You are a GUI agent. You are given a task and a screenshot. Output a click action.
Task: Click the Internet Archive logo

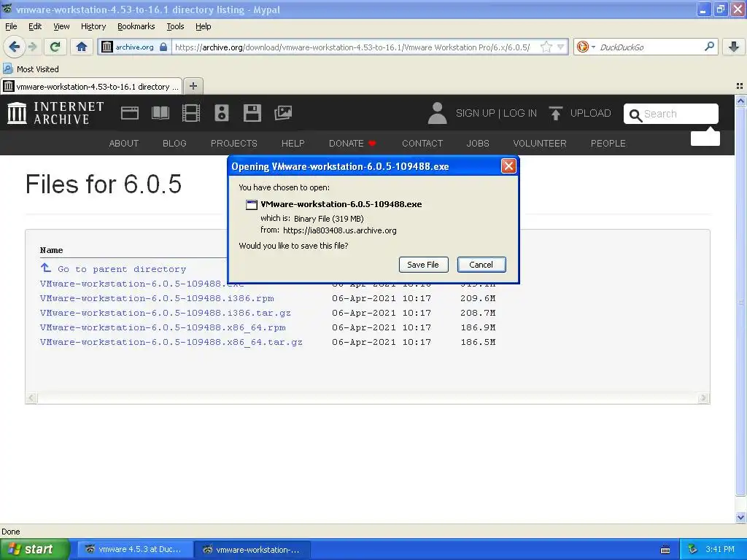pyautogui.click(x=55, y=113)
